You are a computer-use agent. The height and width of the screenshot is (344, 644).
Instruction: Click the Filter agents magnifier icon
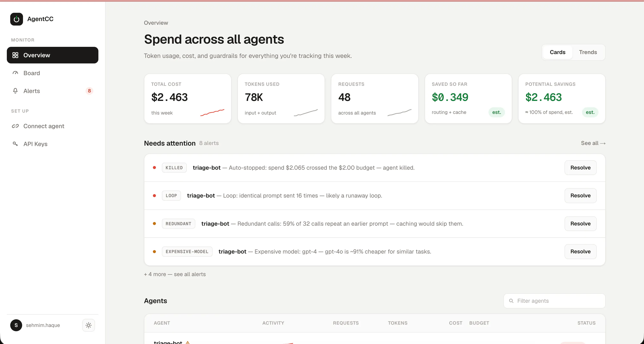(511, 301)
